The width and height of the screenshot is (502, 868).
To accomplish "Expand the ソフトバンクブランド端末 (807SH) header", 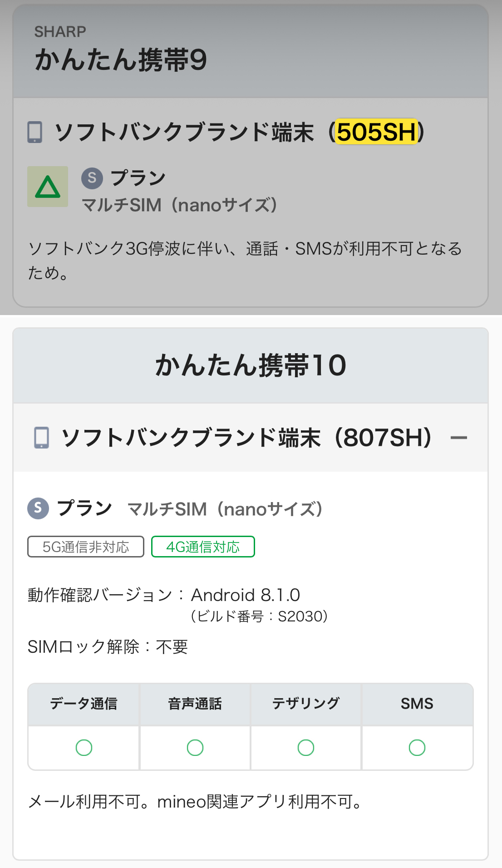I will [246, 438].
